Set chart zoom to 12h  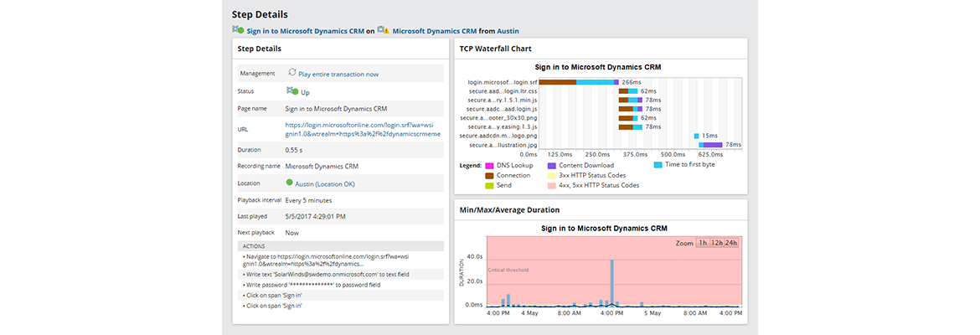click(x=716, y=243)
